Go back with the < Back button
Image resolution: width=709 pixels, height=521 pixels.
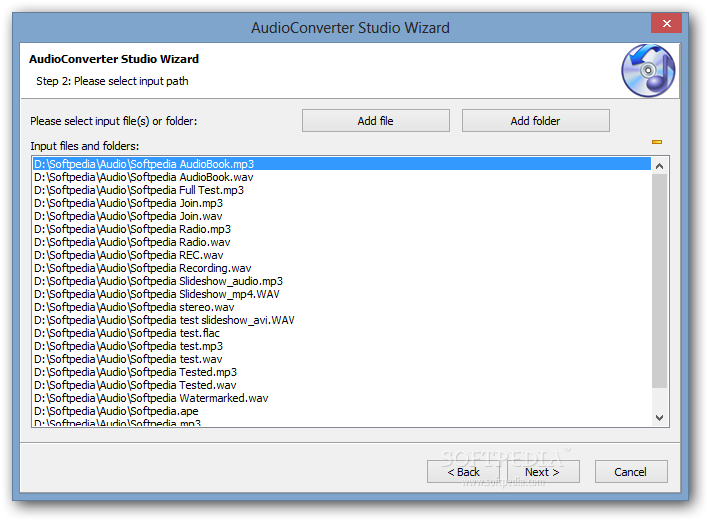click(x=463, y=472)
